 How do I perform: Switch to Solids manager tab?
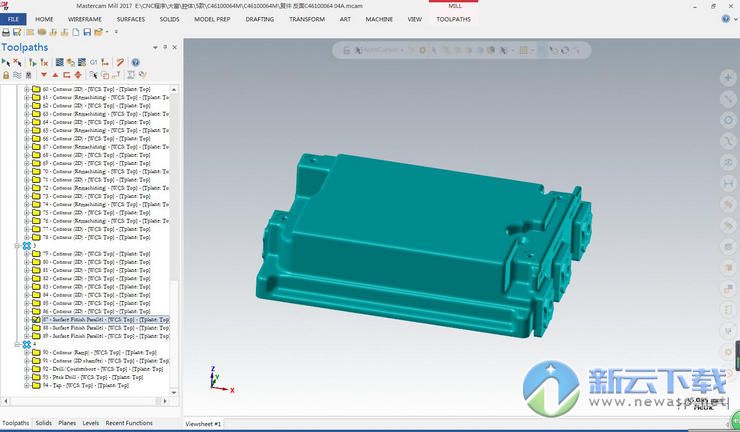tap(43, 423)
